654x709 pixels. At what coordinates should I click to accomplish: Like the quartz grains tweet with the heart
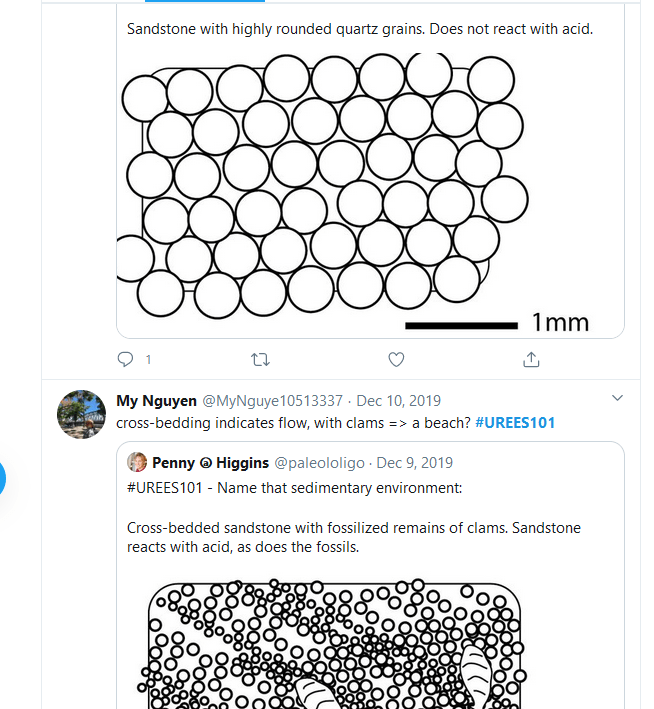[x=396, y=359]
